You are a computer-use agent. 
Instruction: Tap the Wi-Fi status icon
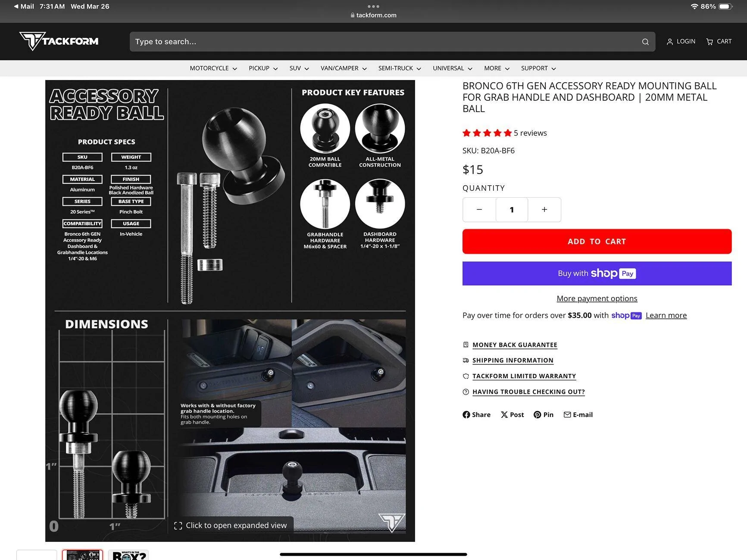(x=694, y=6)
